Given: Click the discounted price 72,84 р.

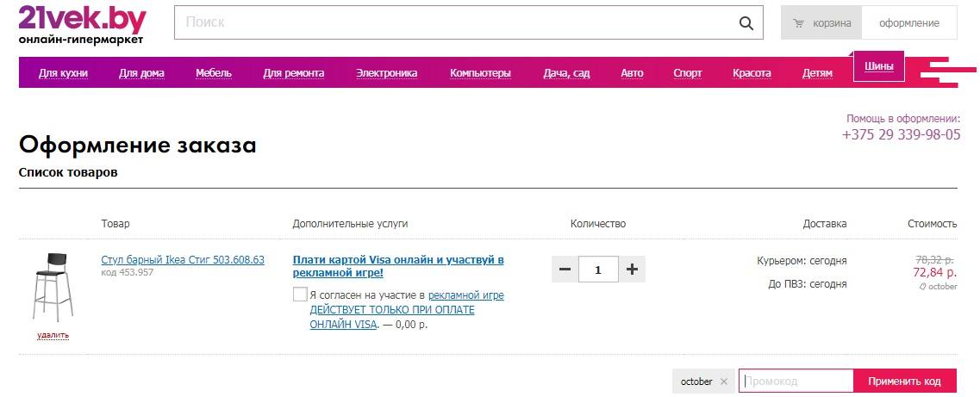Looking at the screenshot, I should 935,273.
